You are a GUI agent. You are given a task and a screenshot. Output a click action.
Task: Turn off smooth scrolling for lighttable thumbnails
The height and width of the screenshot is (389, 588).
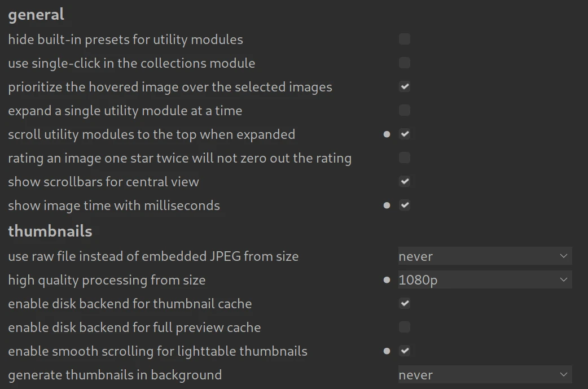tap(404, 351)
